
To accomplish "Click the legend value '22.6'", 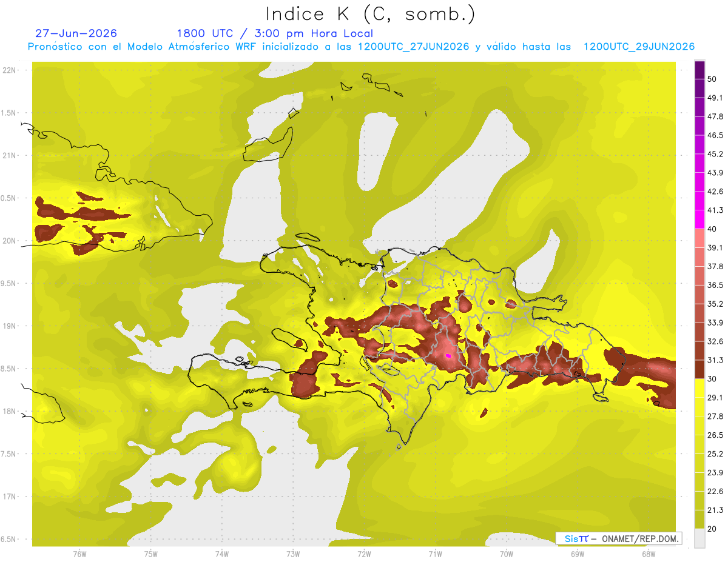I will pyautogui.click(x=715, y=491).
